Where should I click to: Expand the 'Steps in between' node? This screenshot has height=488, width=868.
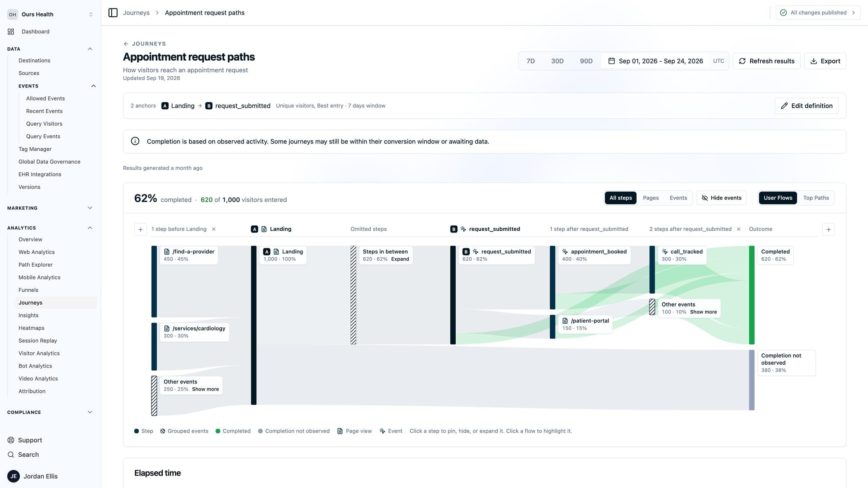click(400, 259)
